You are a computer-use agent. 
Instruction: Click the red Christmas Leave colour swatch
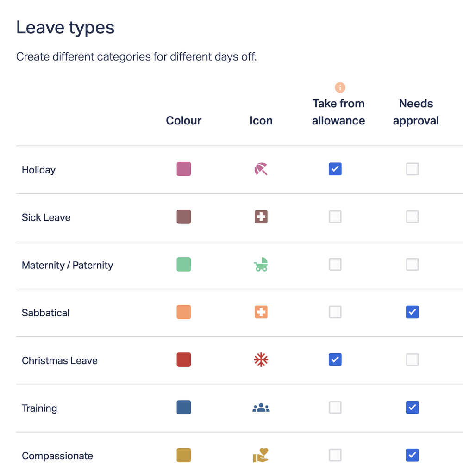pyautogui.click(x=184, y=360)
